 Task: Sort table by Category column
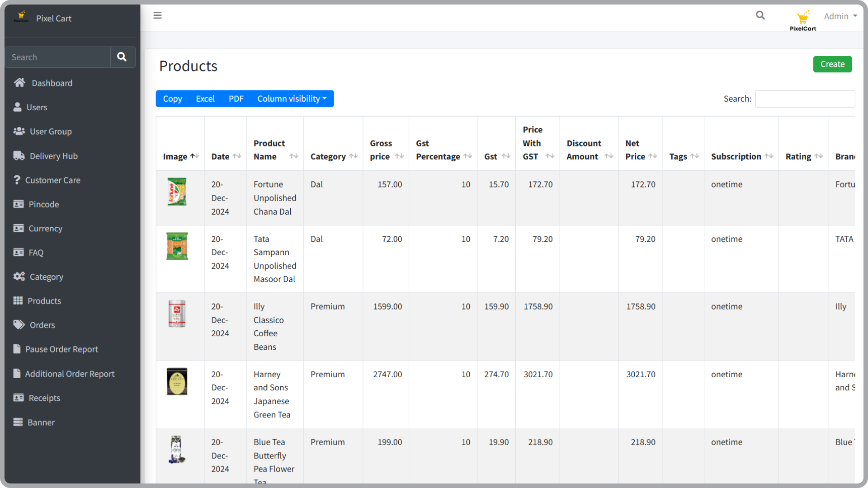354,156
